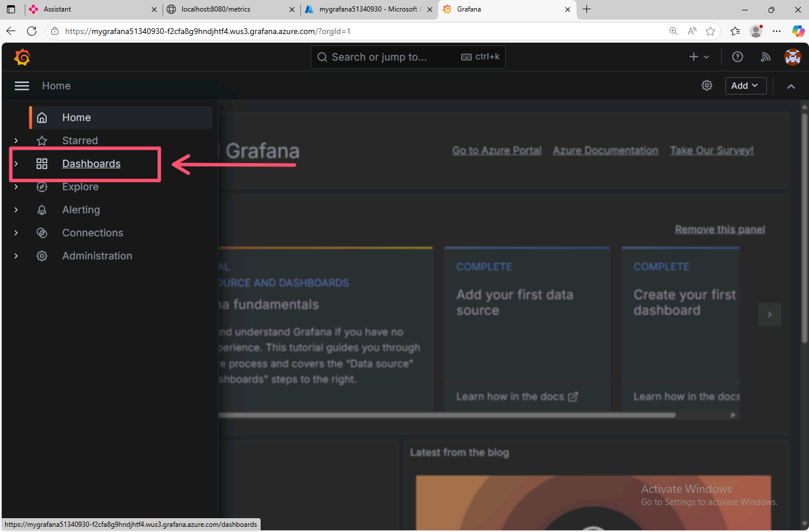
Task: Open the Add dropdown button
Action: tap(745, 85)
